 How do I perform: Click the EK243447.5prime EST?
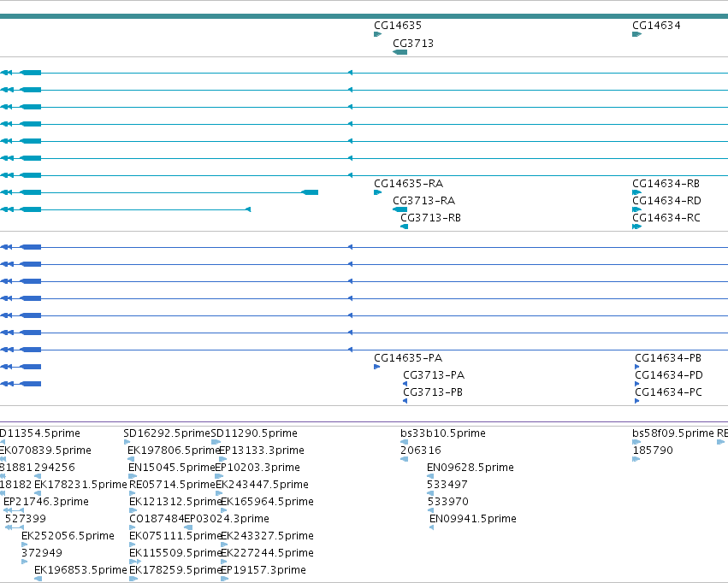219,493
